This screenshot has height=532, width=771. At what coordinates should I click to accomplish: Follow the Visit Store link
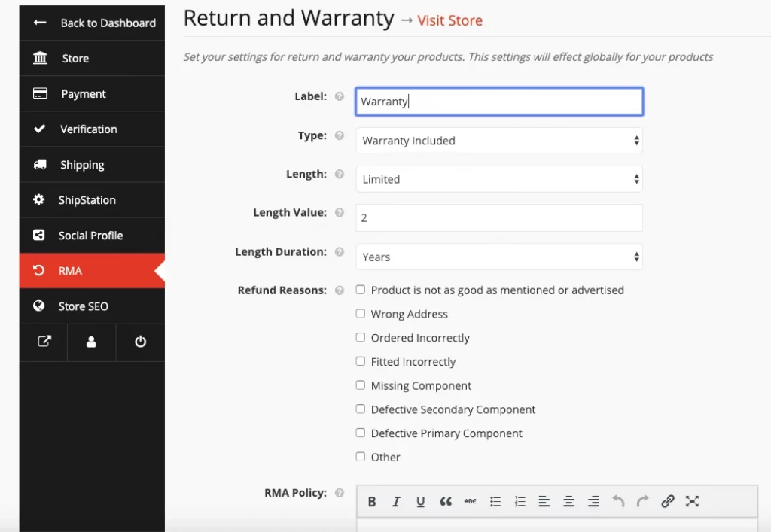(x=450, y=20)
